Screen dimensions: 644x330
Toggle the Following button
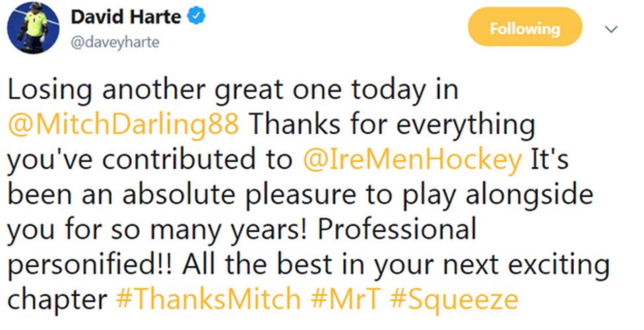tap(525, 28)
